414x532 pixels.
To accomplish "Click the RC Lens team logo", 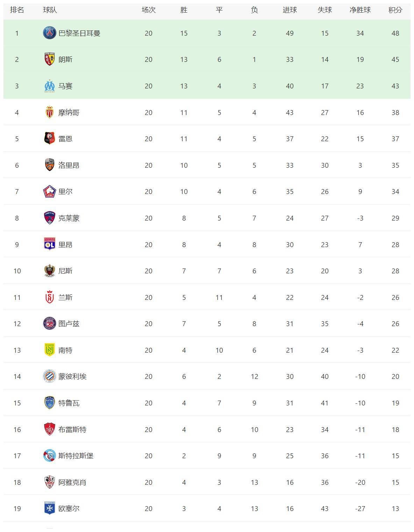I will [50, 59].
